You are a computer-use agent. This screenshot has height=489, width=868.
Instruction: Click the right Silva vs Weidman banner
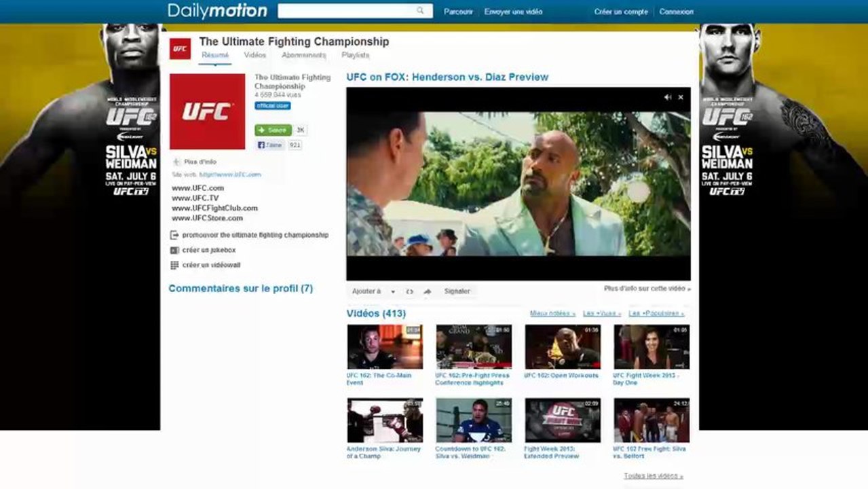click(783, 226)
